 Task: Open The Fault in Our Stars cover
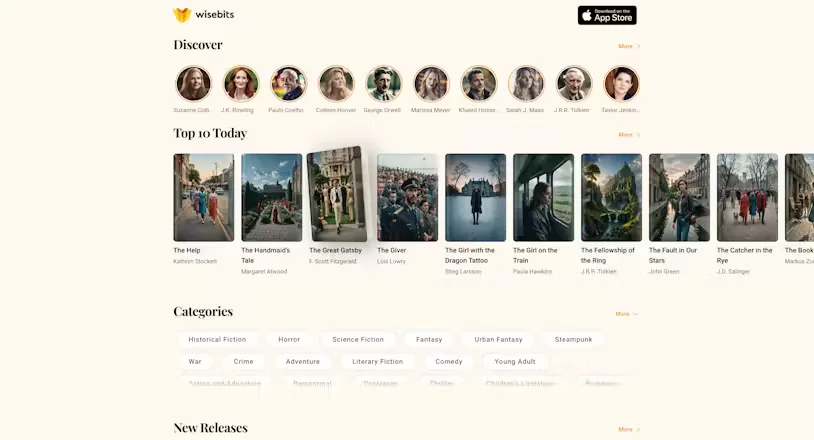pyautogui.click(x=680, y=197)
